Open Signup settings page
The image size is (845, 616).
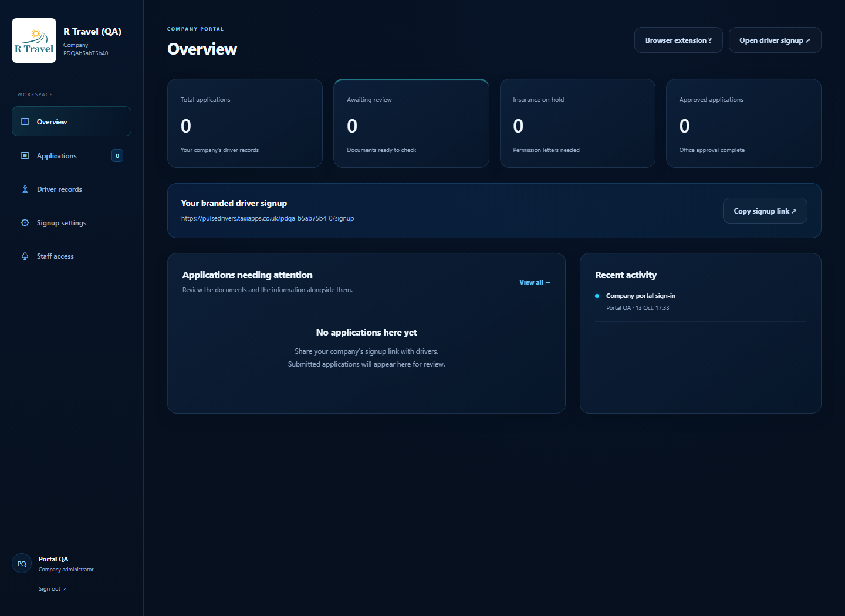(x=72, y=222)
